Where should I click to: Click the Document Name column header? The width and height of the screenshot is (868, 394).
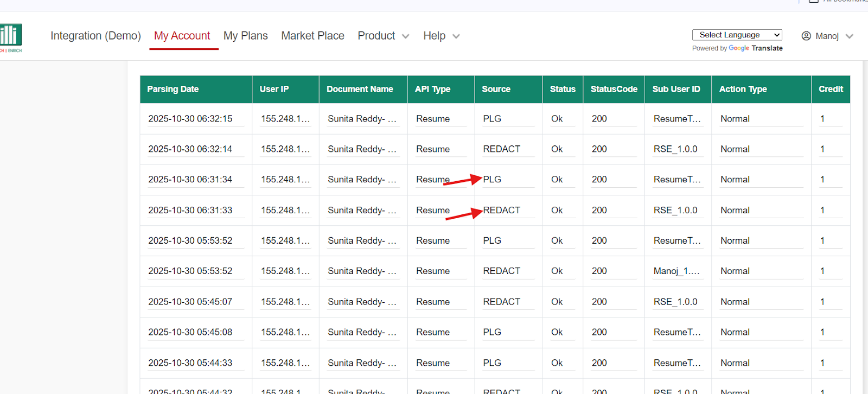click(360, 89)
